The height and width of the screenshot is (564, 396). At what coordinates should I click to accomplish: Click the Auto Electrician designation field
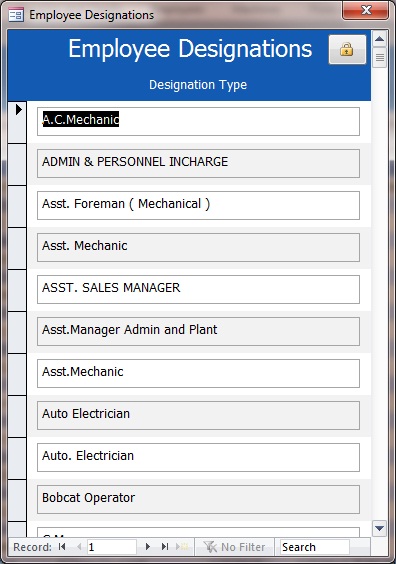[198, 415]
